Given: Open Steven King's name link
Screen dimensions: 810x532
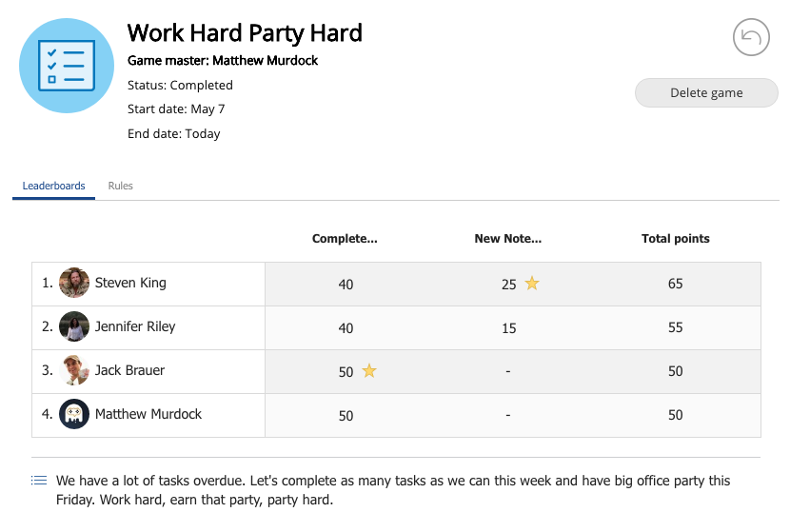Looking at the screenshot, I should (x=130, y=283).
